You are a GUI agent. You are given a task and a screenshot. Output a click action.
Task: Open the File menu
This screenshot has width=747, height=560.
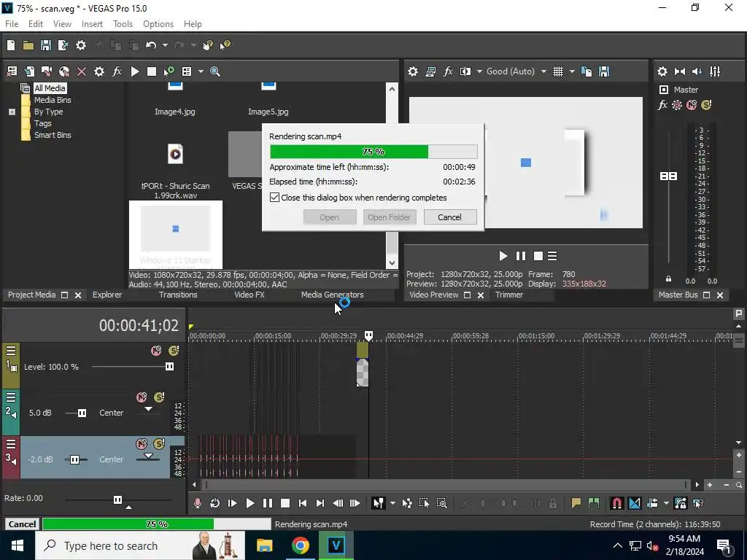tap(12, 24)
